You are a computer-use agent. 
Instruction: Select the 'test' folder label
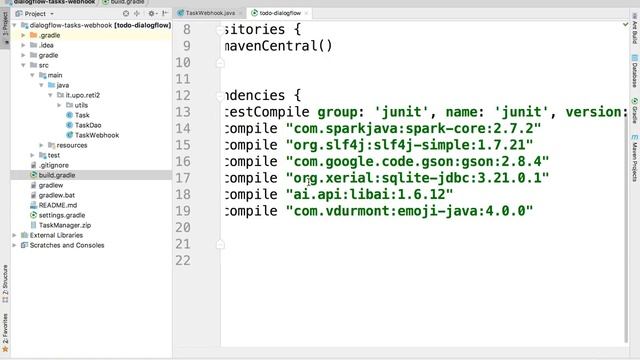pyautogui.click(x=54, y=155)
